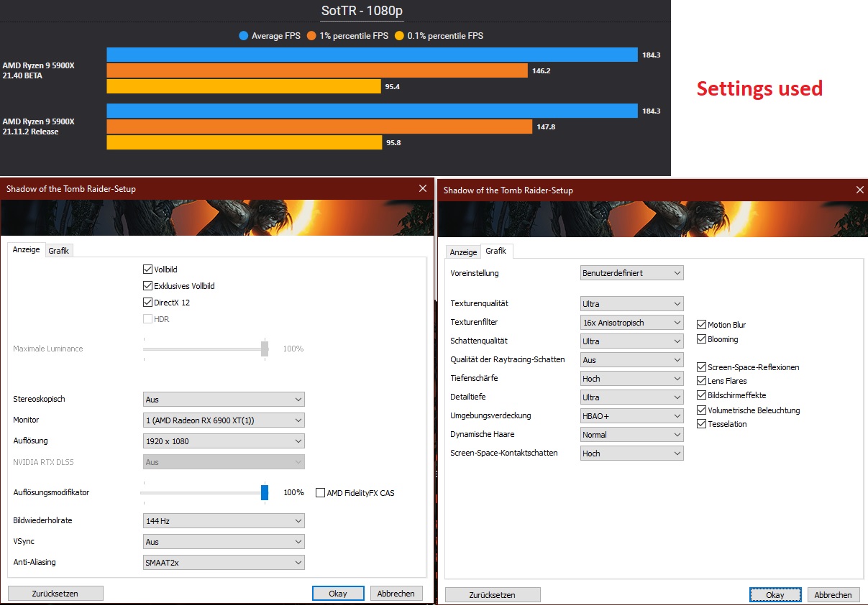Open Bildwiederholrate 144 Hz dropdown
Image resolution: width=868 pixels, height=608 pixels.
(224, 520)
